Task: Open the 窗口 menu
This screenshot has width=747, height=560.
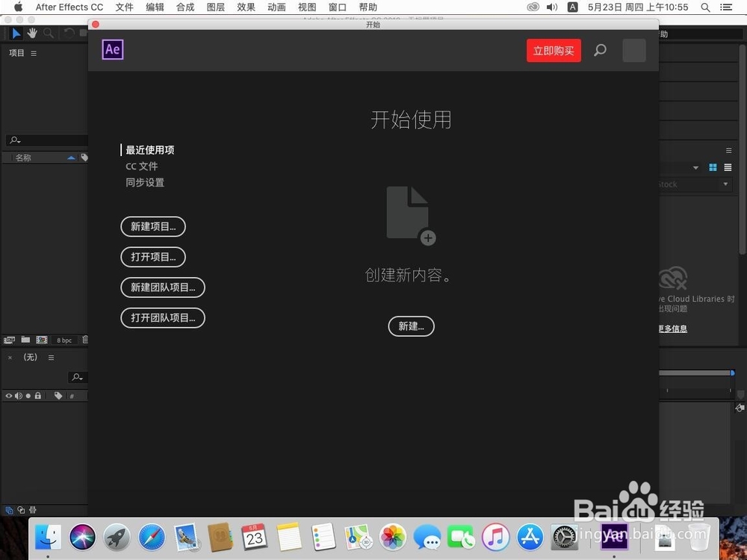Action: point(338,7)
